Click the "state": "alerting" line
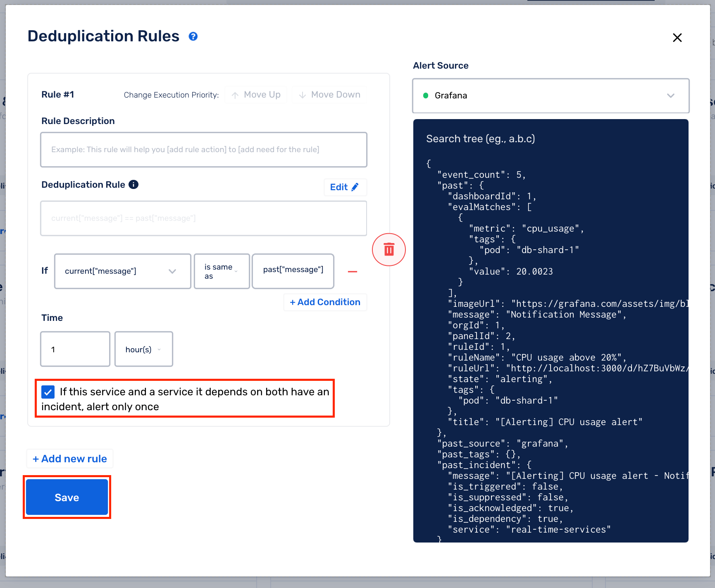Viewport: 715px width, 588px height. point(500,379)
